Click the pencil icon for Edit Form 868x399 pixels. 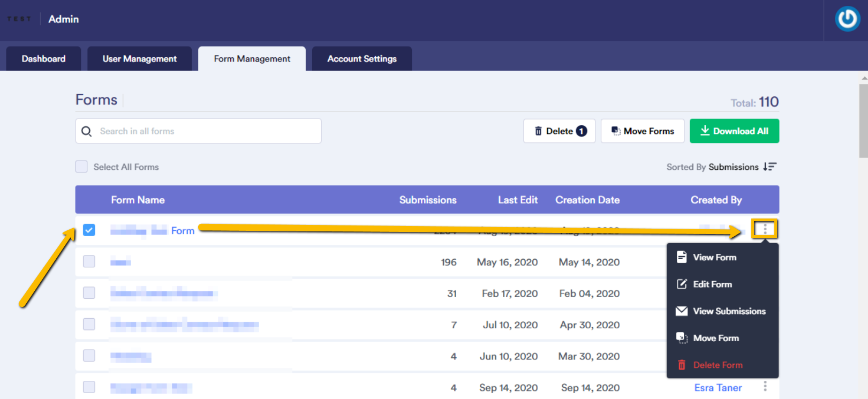[681, 284]
